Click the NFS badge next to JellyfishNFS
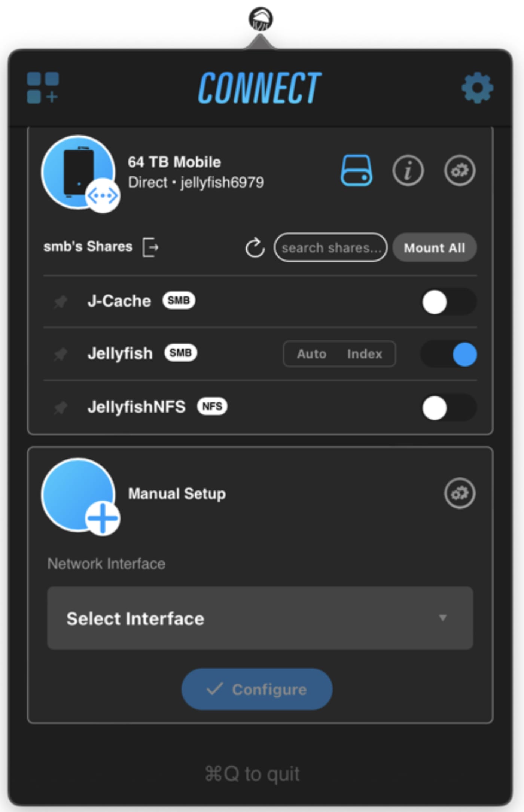 pos(212,406)
